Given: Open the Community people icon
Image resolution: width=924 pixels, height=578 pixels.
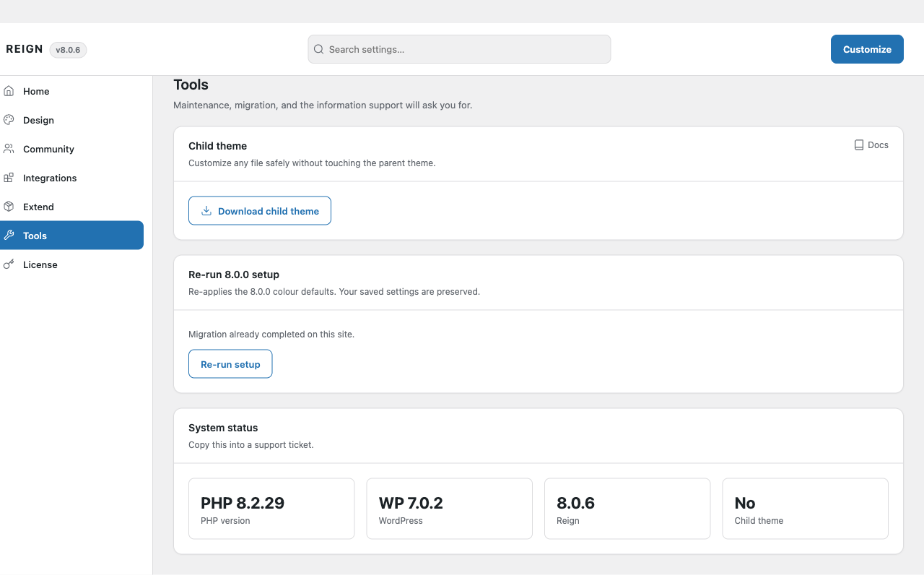Looking at the screenshot, I should (x=9, y=149).
